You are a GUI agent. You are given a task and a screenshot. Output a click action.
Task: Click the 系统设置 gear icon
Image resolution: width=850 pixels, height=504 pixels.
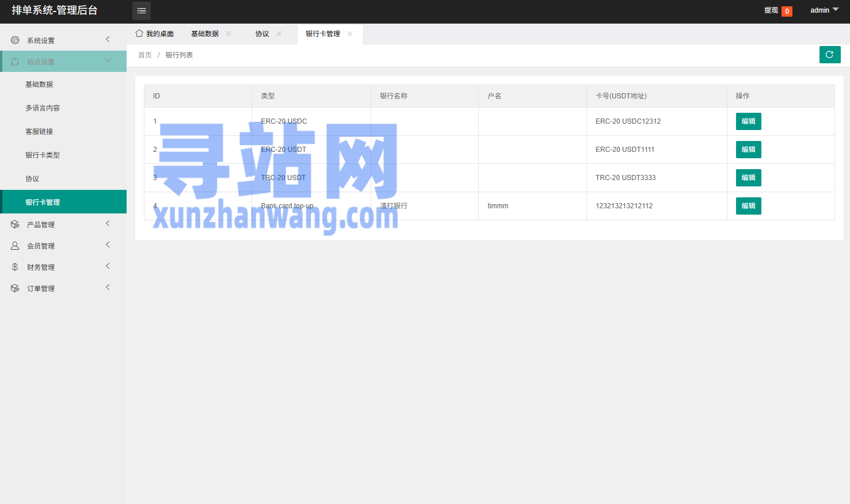tap(15, 40)
